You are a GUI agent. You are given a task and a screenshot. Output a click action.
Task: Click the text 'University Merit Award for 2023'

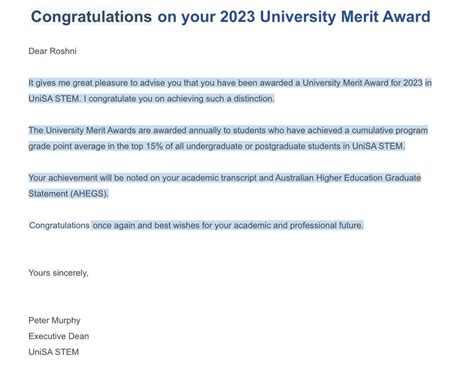[362, 83]
